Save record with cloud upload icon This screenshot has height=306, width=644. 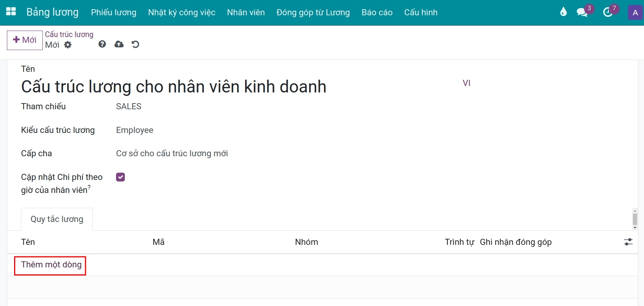point(119,44)
